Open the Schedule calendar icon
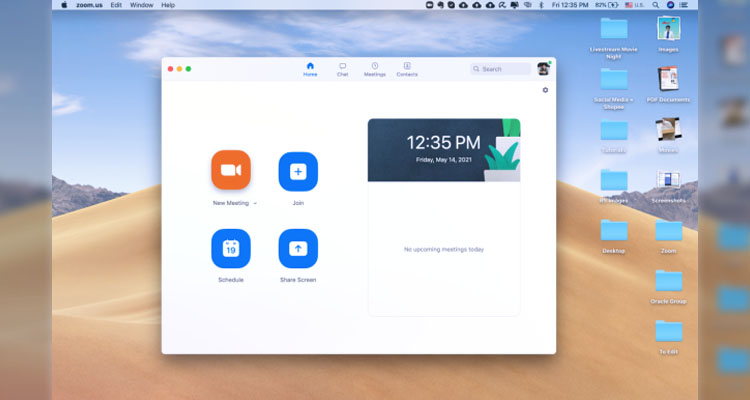 point(231,248)
